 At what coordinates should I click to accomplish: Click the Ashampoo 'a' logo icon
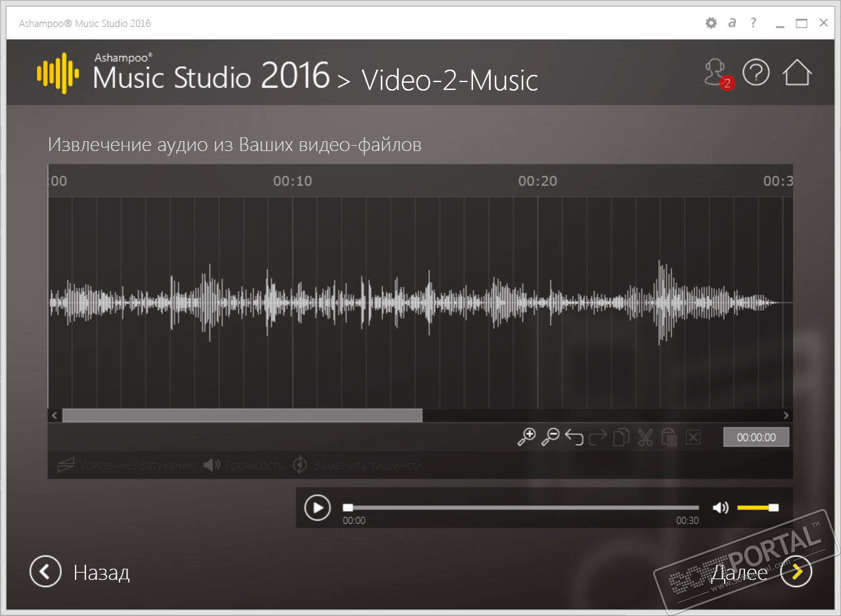tap(733, 23)
